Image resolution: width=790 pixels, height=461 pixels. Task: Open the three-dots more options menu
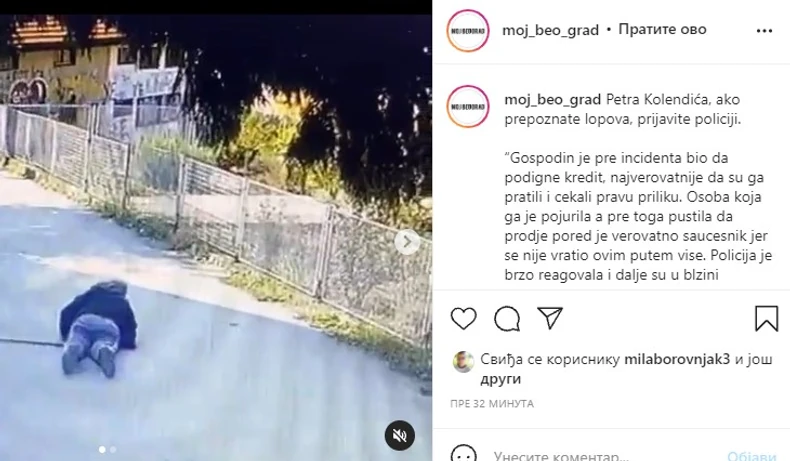point(764,31)
